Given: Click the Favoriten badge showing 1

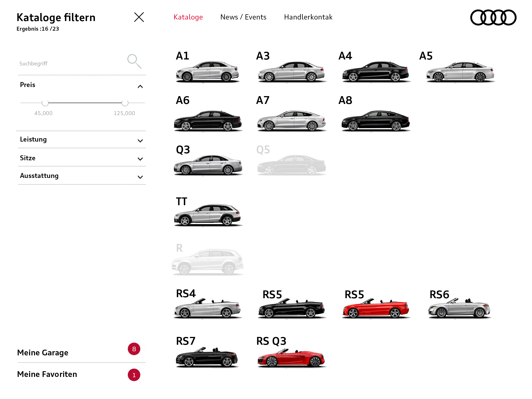Looking at the screenshot, I should coord(134,375).
